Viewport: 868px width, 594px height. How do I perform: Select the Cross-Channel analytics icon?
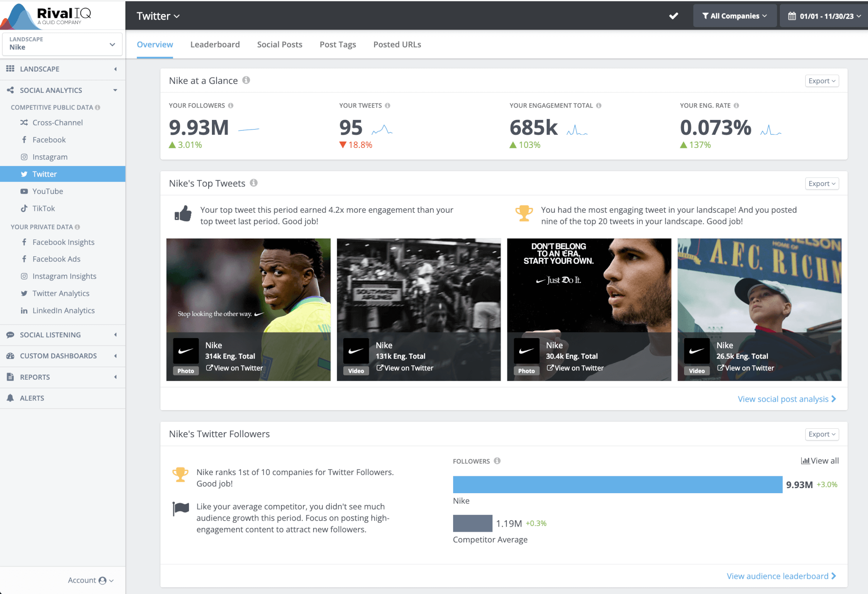coord(25,122)
